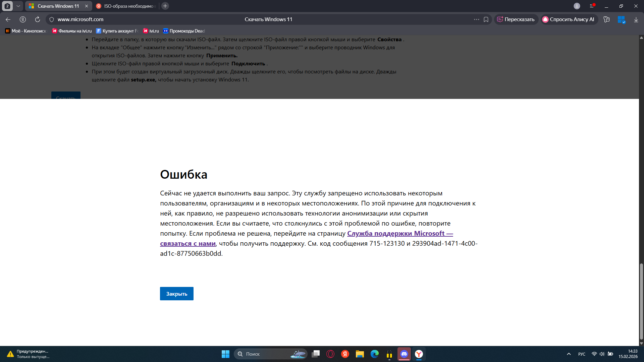This screenshot has height=362, width=644.
Task: Expand the tab groups chevron dropdown
Action: 18,6
